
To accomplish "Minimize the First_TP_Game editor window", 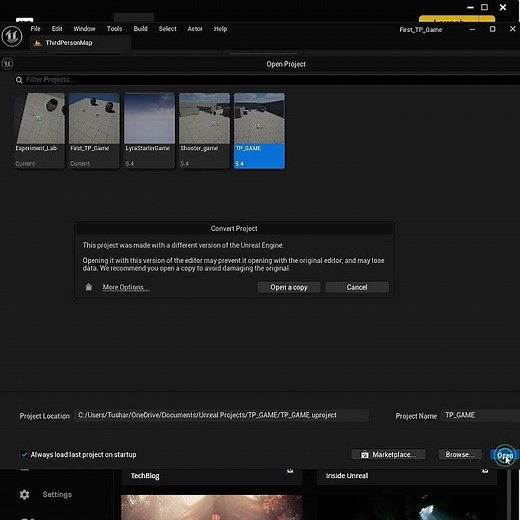I will tap(472, 29).
